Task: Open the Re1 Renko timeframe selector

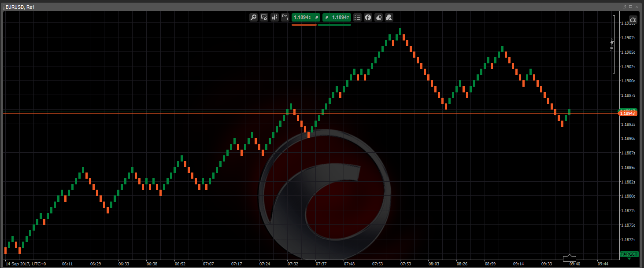Action: point(285,18)
